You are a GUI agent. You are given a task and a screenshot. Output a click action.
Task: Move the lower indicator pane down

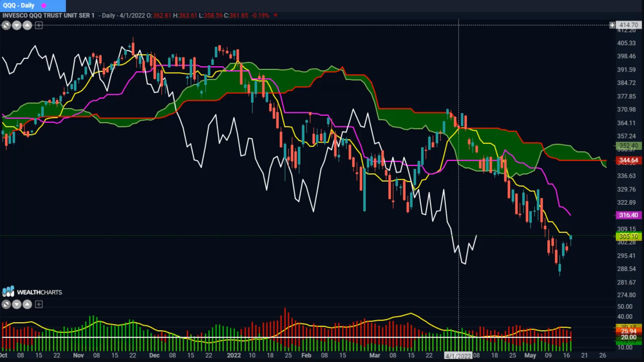pos(17,304)
